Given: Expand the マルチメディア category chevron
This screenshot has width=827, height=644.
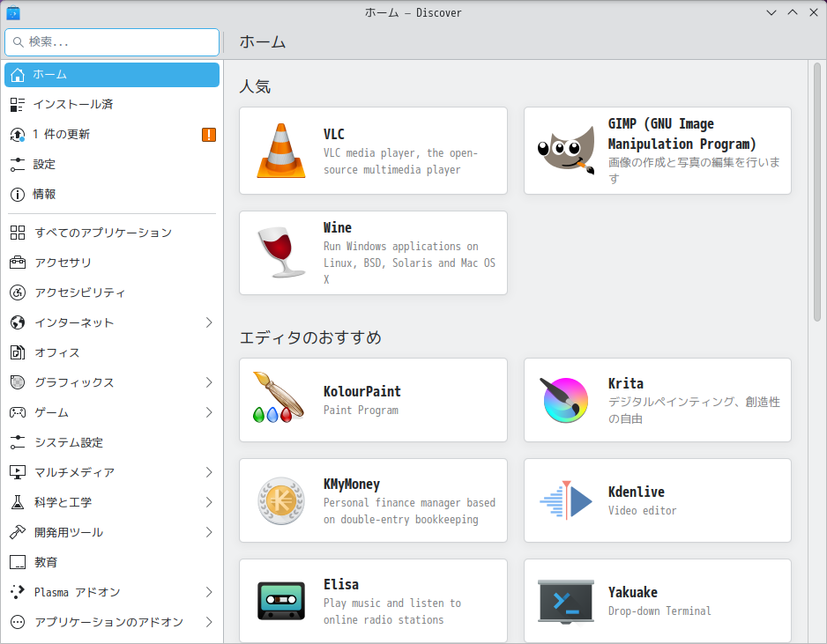Looking at the screenshot, I should (x=209, y=472).
